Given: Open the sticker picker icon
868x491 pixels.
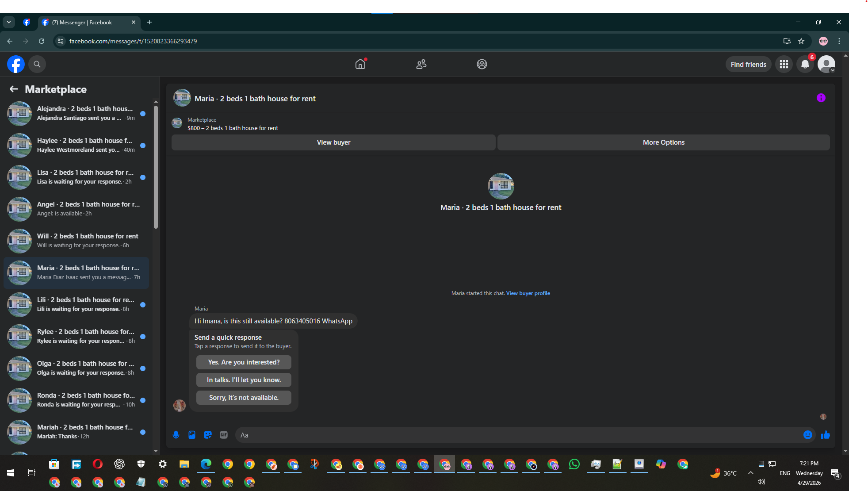Looking at the screenshot, I should pyautogui.click(x=208, y=435).
